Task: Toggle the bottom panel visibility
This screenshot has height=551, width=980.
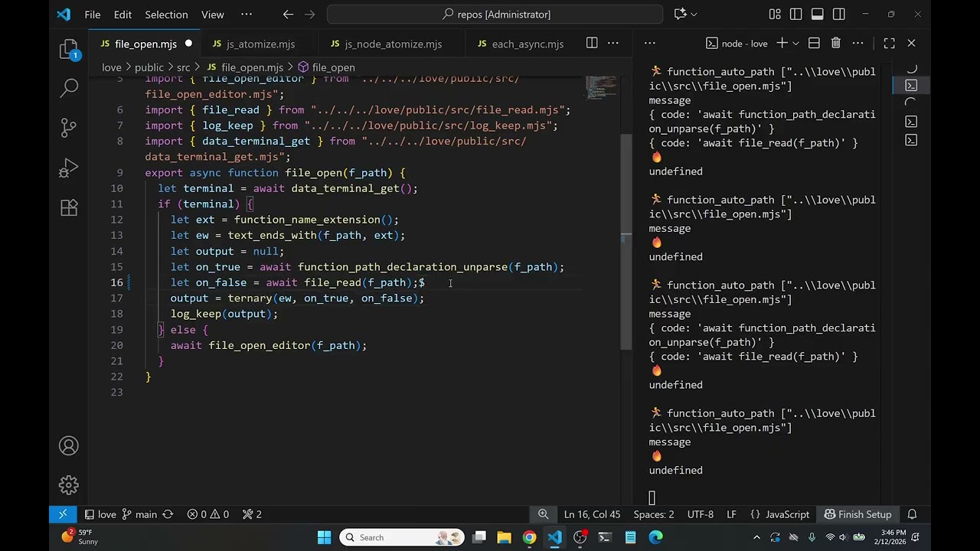Action: pyautogui.click(x=818, y=14)
